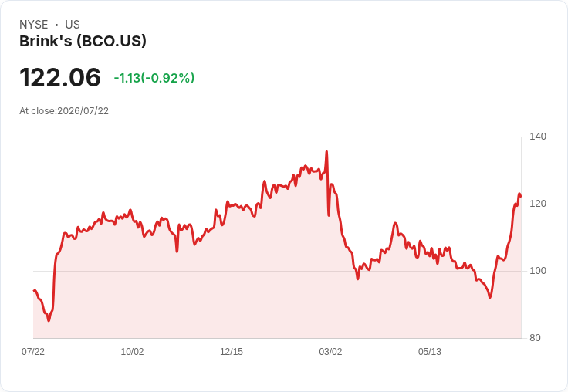Click the 140 price axis label
The image size is (568, 392).
tap(538, 137)
